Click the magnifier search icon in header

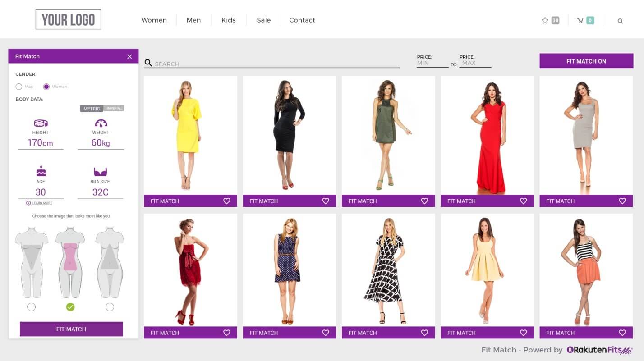point(620,21)
